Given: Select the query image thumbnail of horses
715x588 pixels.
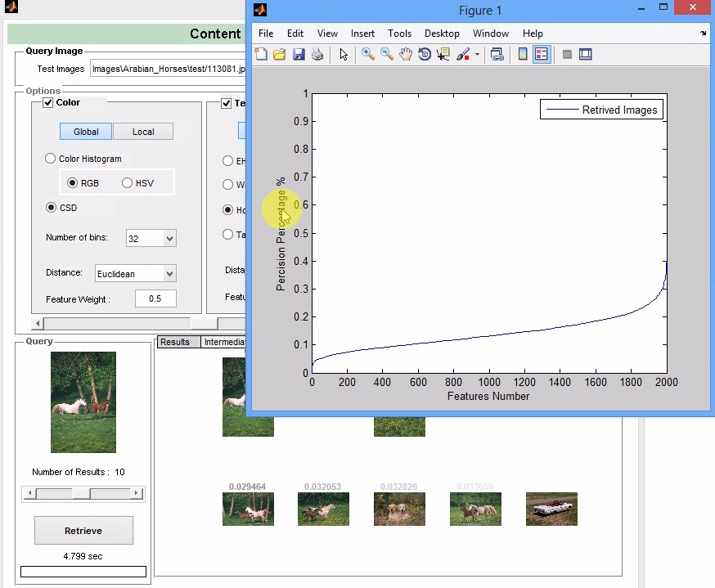Looking at the screenshot, I should click(83, 402).
